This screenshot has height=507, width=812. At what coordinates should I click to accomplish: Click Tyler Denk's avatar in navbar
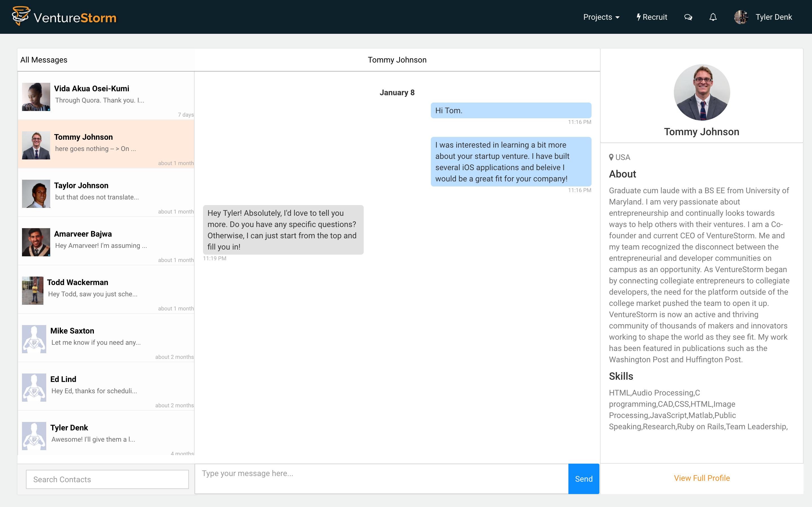tap(741, 17)
